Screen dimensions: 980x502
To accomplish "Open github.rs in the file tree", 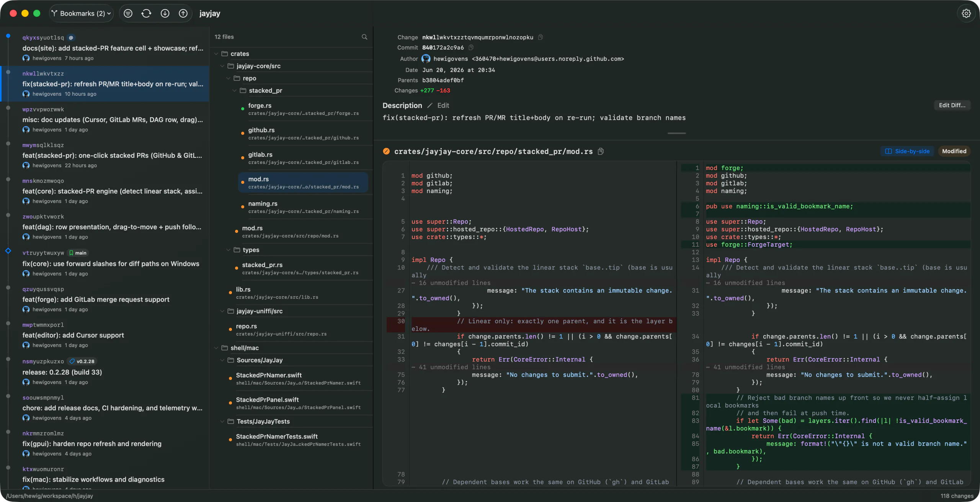I will click(303, 134).
